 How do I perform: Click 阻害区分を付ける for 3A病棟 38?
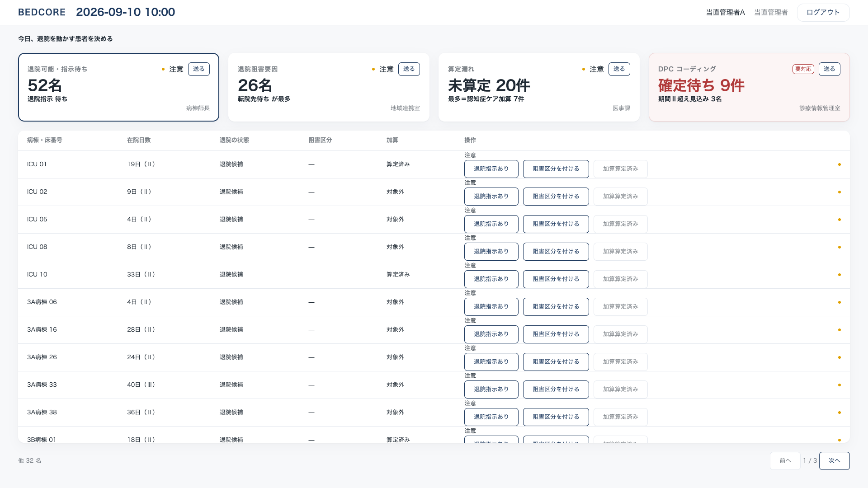(x=556, y=417)
